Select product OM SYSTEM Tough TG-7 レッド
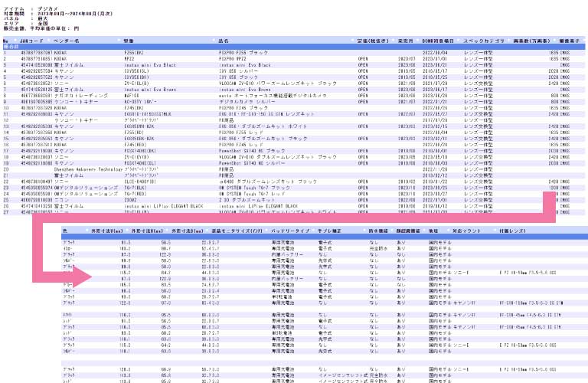This screenshot has width=588, height=383. [x=252, y=194]
